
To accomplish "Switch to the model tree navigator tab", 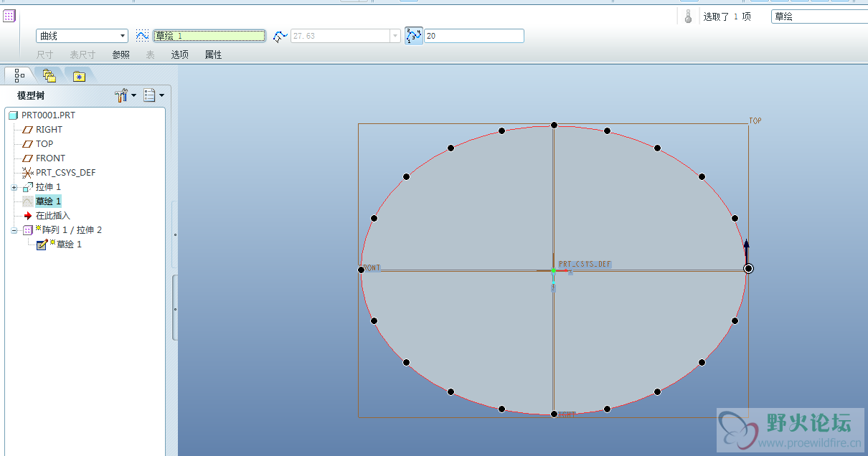I will (x=19, y=75).
